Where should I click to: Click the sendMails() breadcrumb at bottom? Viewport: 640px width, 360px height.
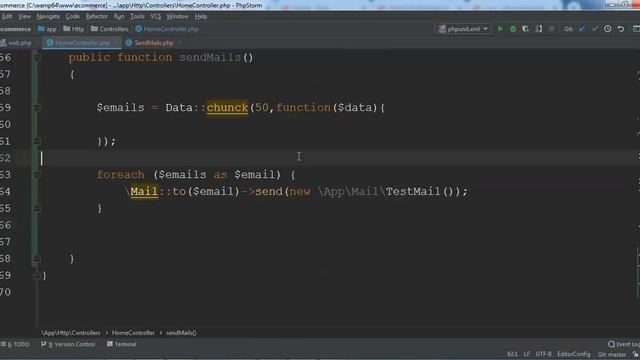tap(181, 333)
